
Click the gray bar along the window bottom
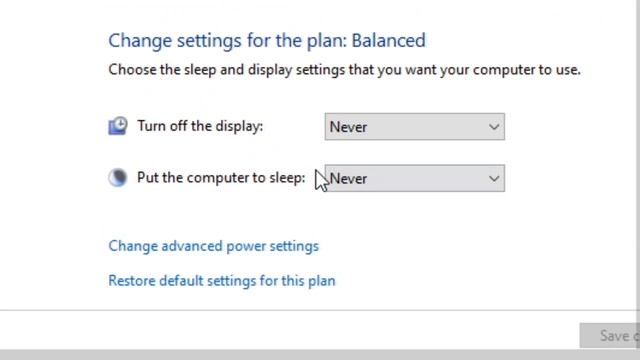[320, 354]
